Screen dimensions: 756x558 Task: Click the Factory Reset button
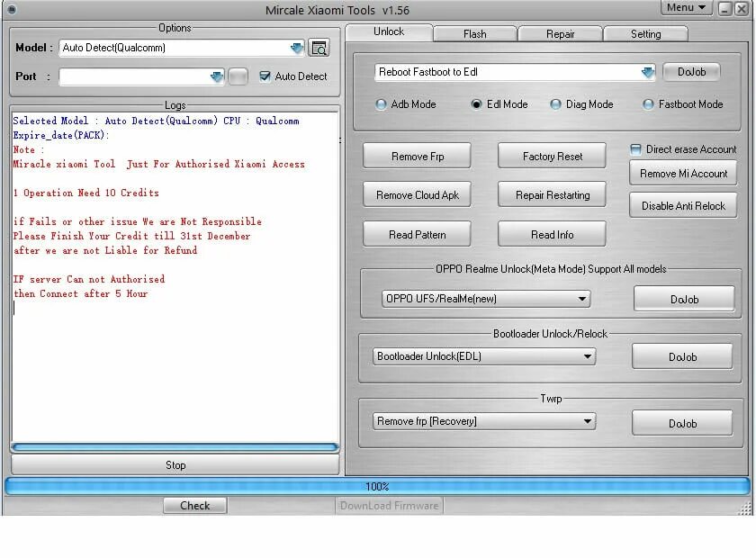click(552, 156)
